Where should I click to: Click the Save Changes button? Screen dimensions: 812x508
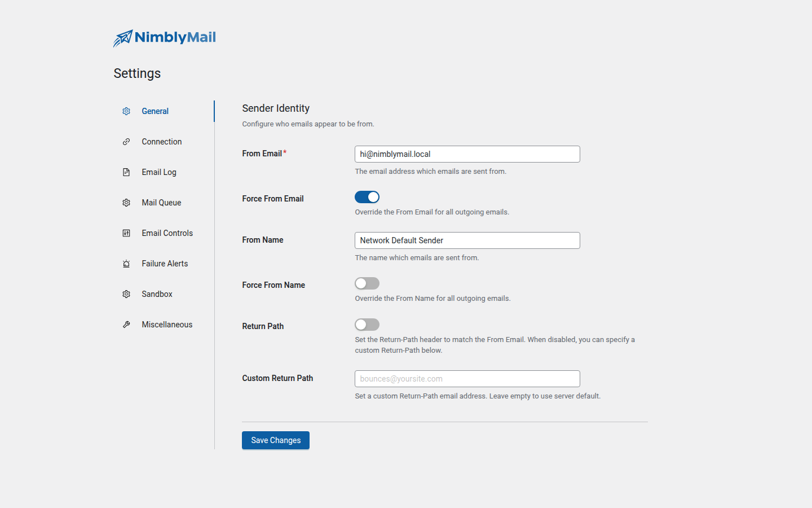coord(276,440)
